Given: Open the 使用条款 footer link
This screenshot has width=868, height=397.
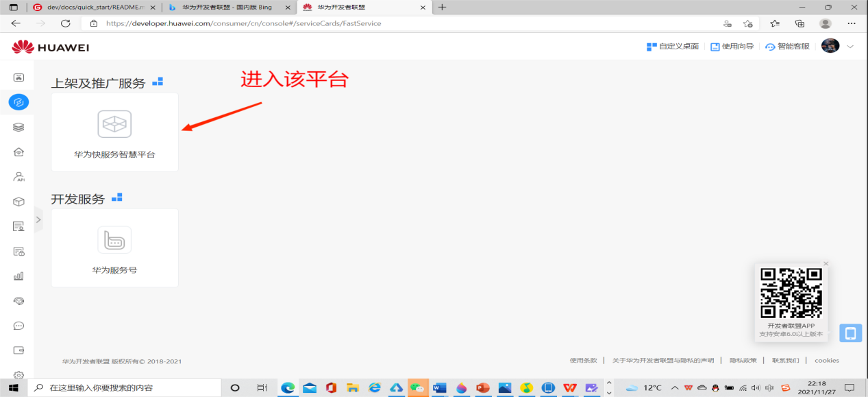Looking at the screenshot, I should 584,360.
